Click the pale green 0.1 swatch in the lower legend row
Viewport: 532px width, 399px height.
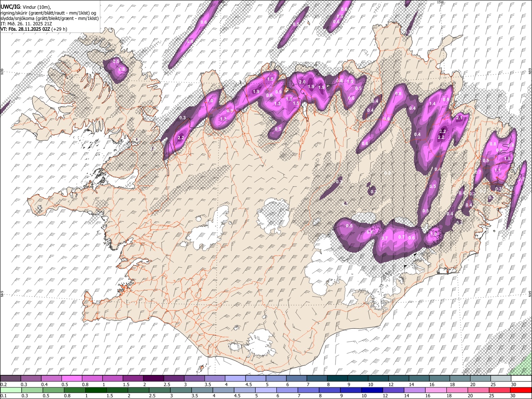tap(11, 390)
